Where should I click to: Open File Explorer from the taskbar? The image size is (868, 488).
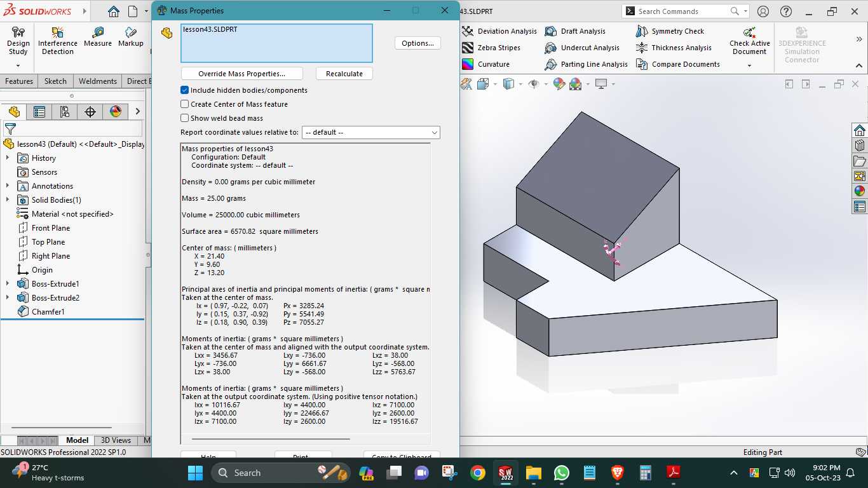tap(533, 473)
